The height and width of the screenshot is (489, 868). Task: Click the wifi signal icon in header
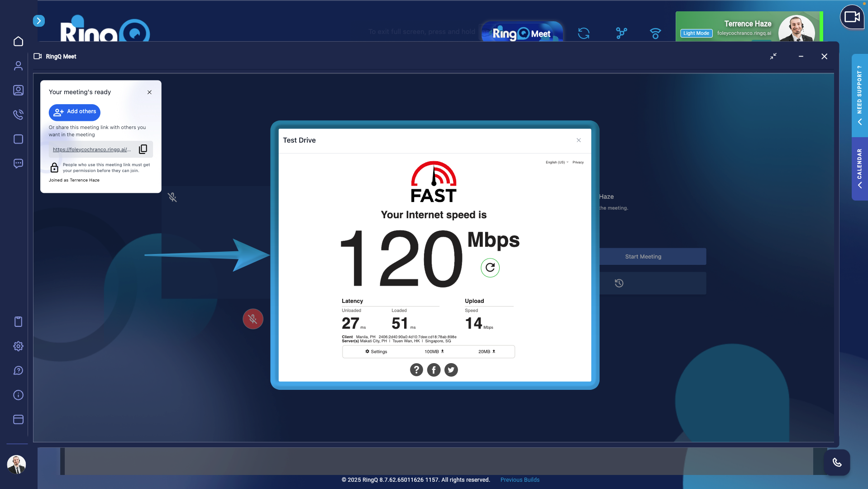pos(655,34)
